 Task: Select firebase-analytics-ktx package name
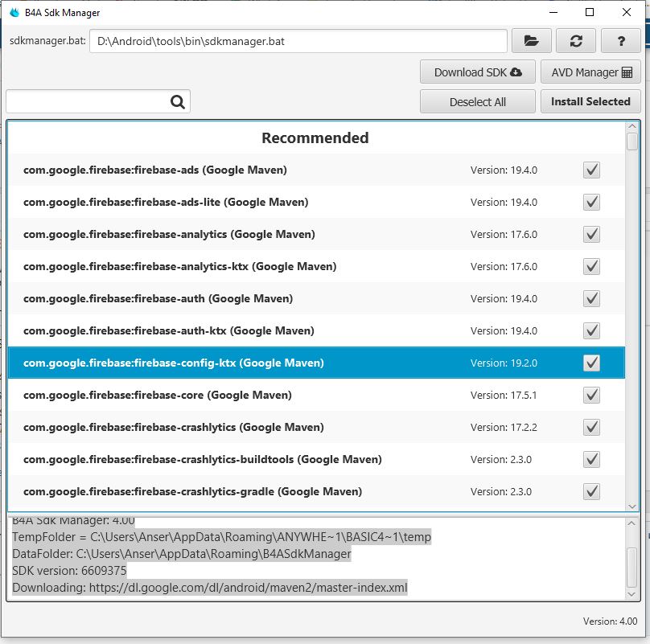pyautogui.click(x=179, y=266)
